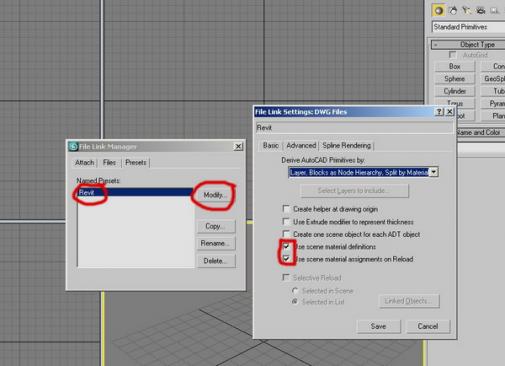Image resolution: width=505 pixels, height=366 pixels.
Task: Cancel the File Link Settings dialog
Action: 428,326
